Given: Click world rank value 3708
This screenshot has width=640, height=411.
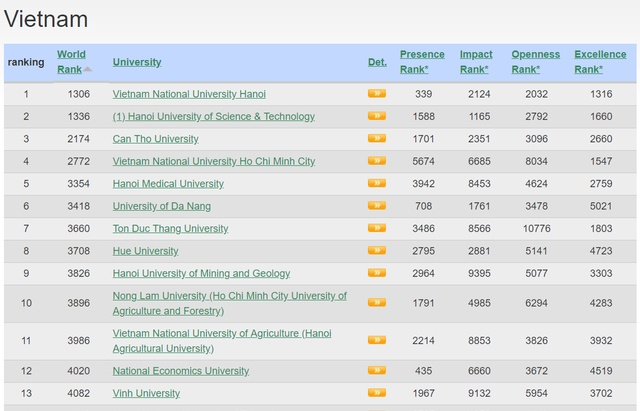Looking at the screenshot, I should [79, 251].
